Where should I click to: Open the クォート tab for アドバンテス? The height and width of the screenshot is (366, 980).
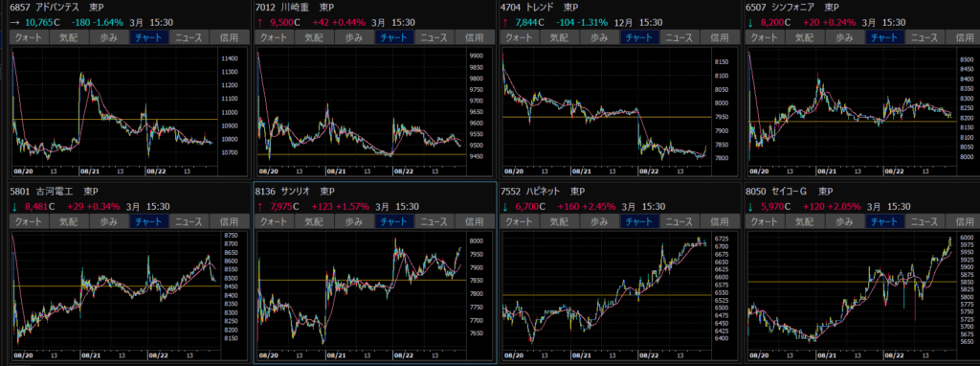tap(29, 37)
